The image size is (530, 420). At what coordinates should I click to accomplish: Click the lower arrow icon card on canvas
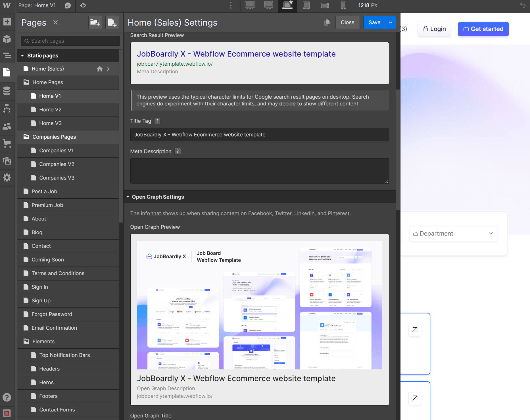(x=415, y=398)
